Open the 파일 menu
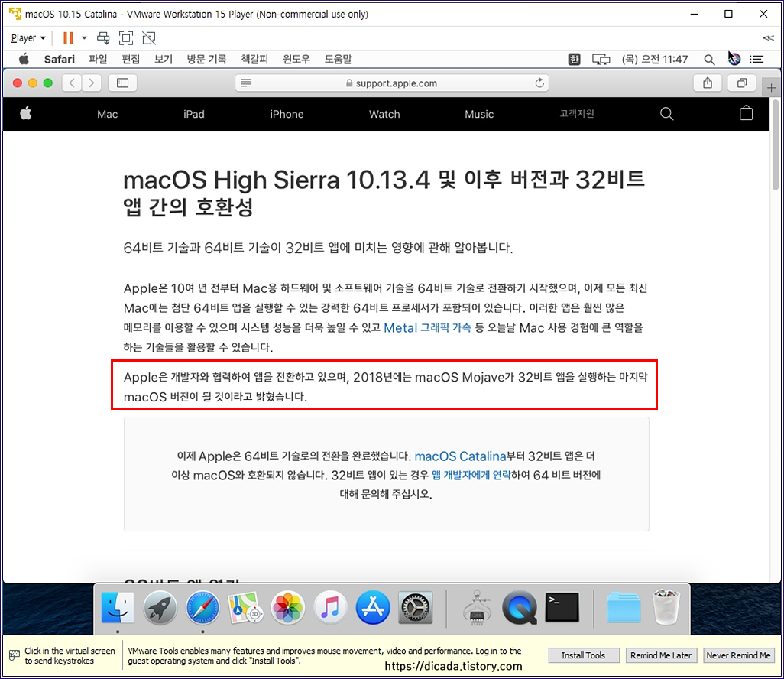 [98, 59]
